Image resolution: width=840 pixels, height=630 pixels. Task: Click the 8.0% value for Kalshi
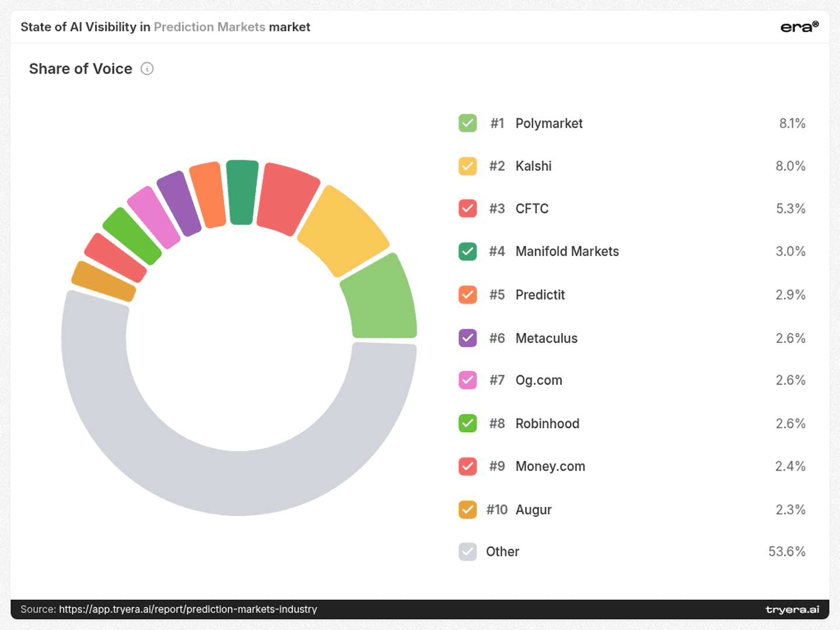(790, 166)
